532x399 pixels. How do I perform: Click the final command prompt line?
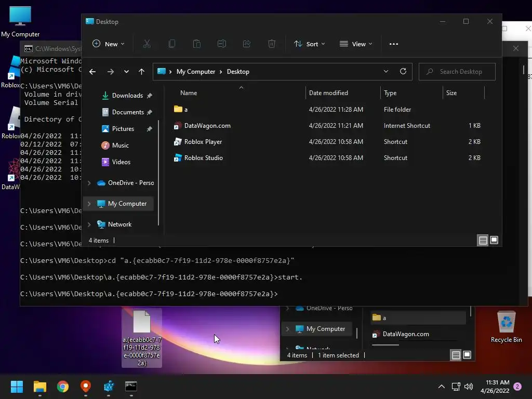(149, 294)
